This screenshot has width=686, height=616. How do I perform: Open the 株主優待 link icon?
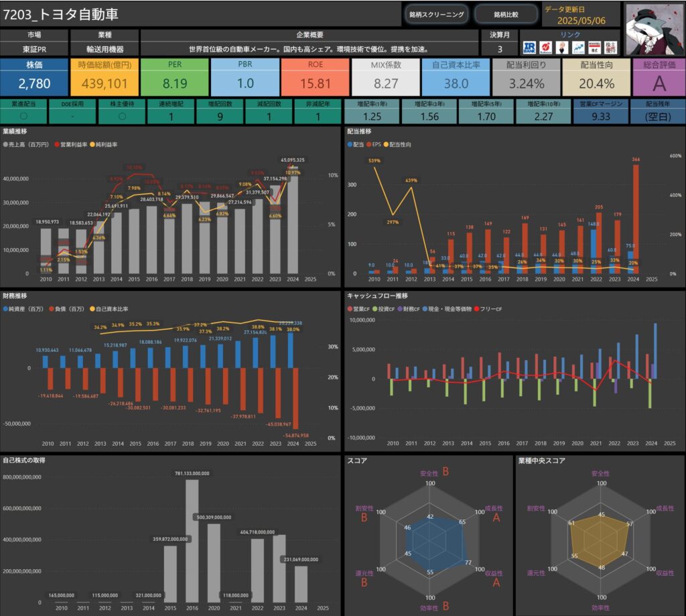click(611, 48)
